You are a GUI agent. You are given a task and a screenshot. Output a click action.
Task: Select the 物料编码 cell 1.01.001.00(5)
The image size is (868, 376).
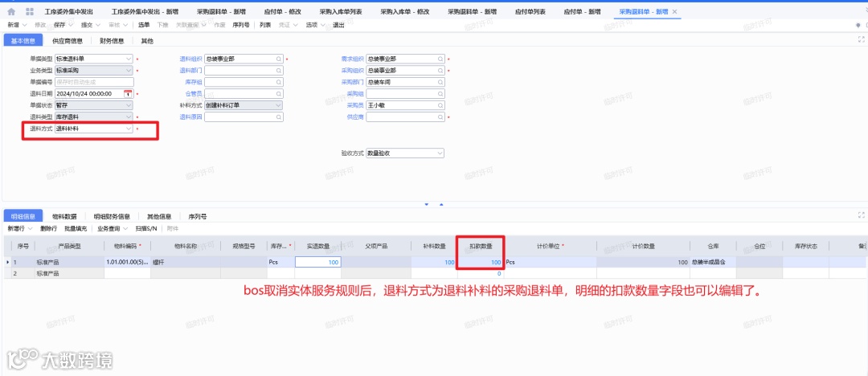pos(127,263)
